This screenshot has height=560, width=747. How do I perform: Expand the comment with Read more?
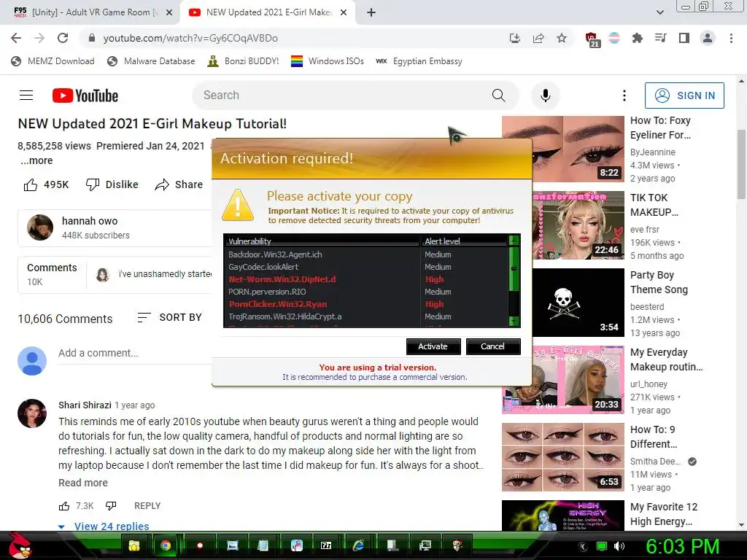pos(83,483)
